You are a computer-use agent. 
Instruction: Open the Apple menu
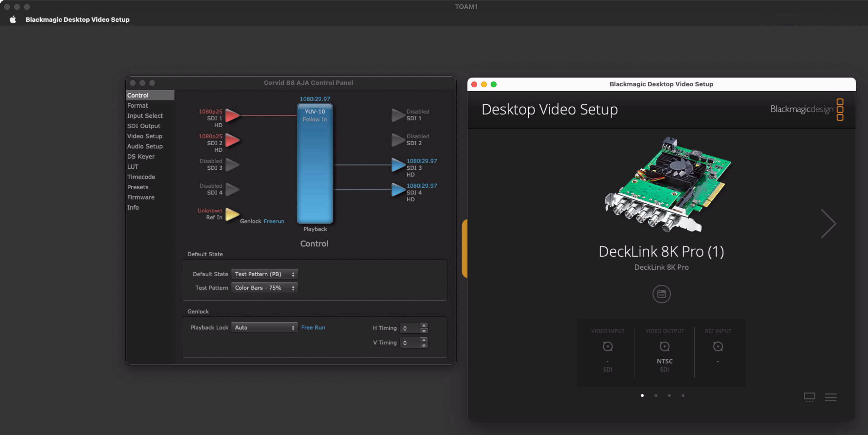(x=13, y=19)
